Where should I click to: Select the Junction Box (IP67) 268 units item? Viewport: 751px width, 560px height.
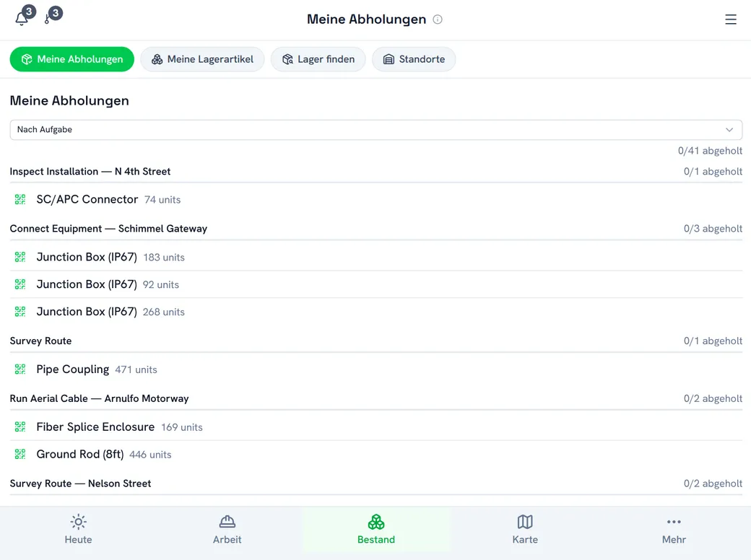pyautogui.click(x=376, y=312)
